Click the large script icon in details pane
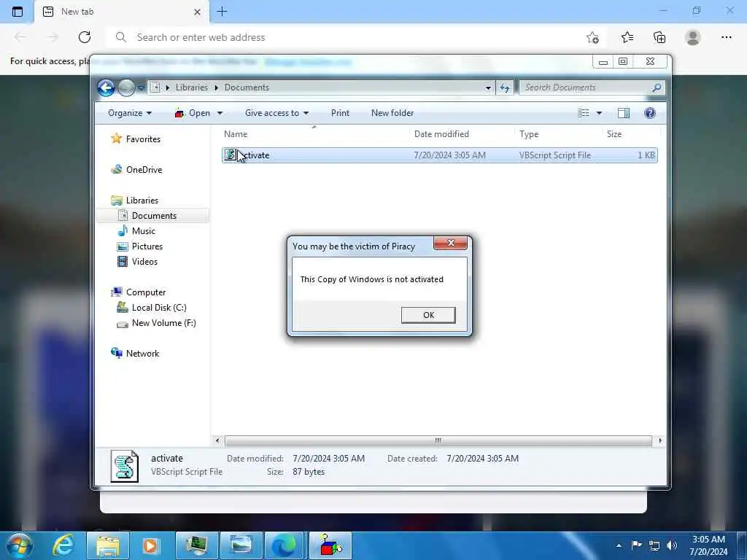 pyautogui.click(x=124, y=466)
